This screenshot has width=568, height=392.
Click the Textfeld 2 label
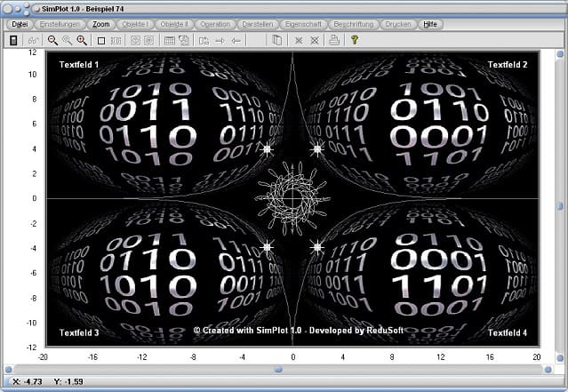(x=508, y=65)
